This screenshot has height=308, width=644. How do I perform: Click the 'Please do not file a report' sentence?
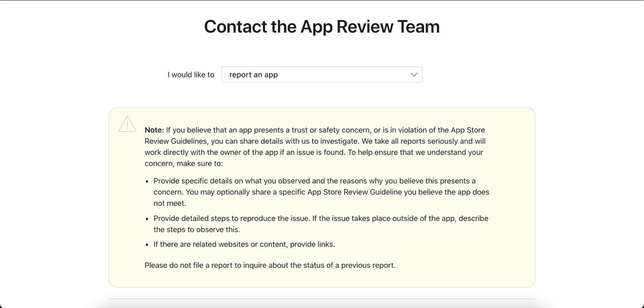coord(270,265)
